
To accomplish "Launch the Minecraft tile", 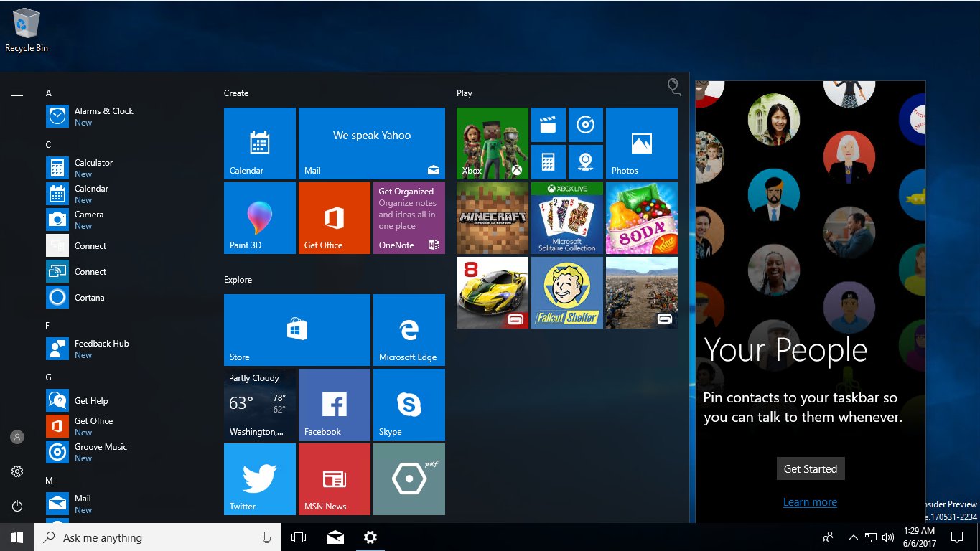I will [493, 218].
